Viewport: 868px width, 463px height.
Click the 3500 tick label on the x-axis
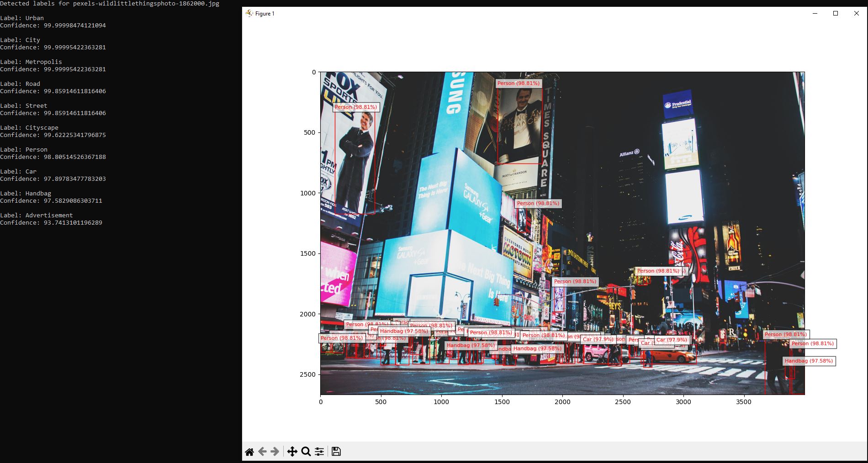click(x=744, y=402)
